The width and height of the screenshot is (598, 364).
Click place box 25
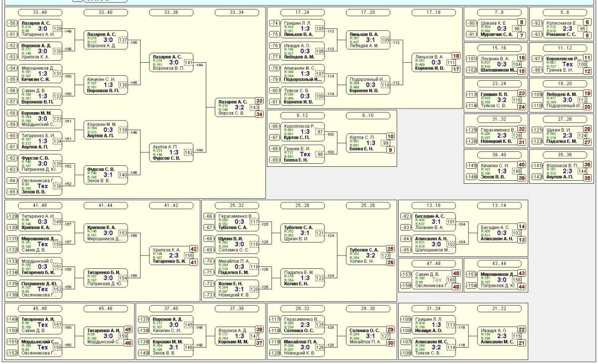[390, 249]
